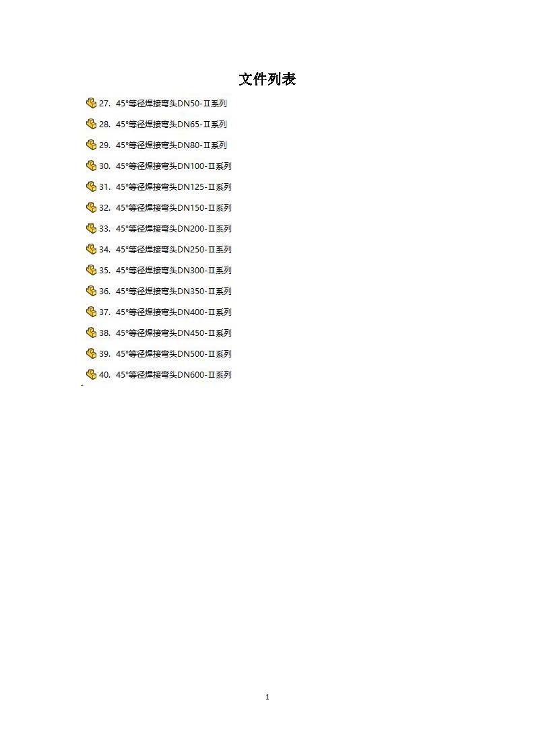Select the DN80-II series elbow file name
The width and height of the screenshot is (535, 756).
click(x=171, y=145)
